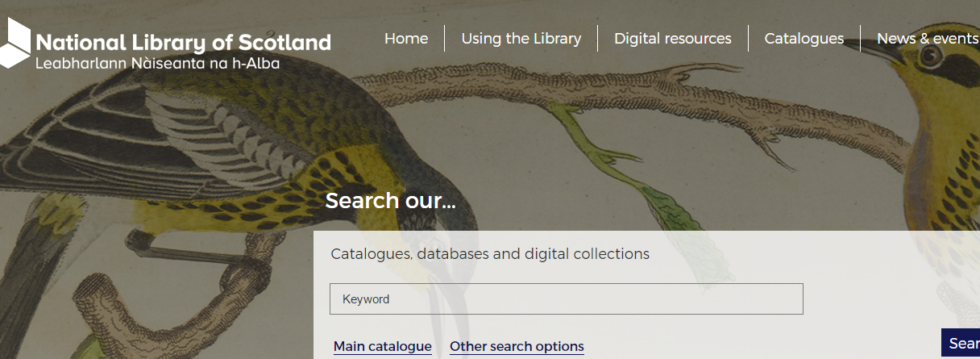Open the Using the Library menu

[521, 39]
